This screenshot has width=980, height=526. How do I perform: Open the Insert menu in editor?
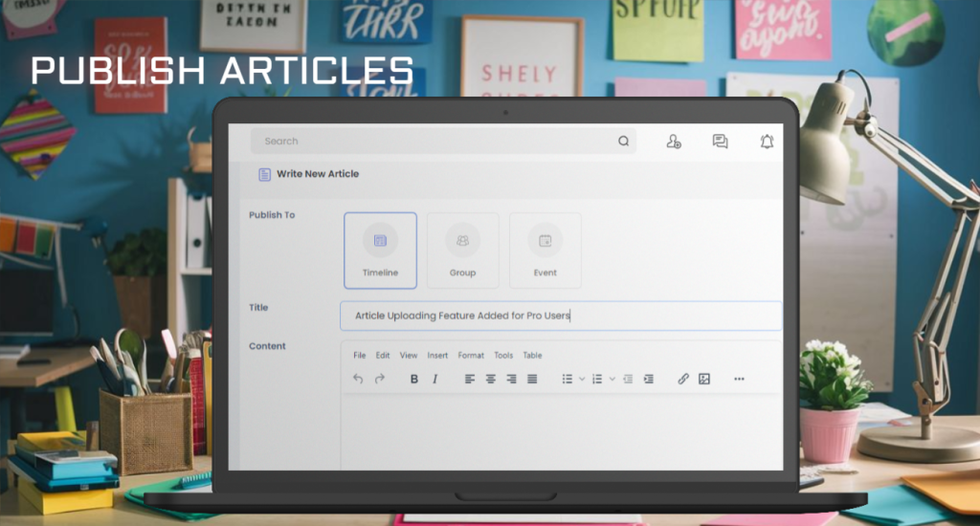[437, 356]
